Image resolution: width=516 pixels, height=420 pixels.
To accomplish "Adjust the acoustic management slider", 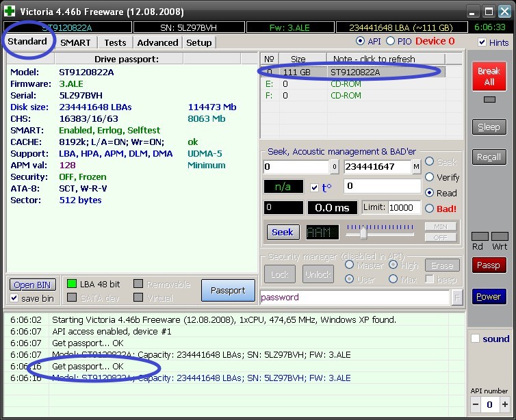I will [363, 233].
